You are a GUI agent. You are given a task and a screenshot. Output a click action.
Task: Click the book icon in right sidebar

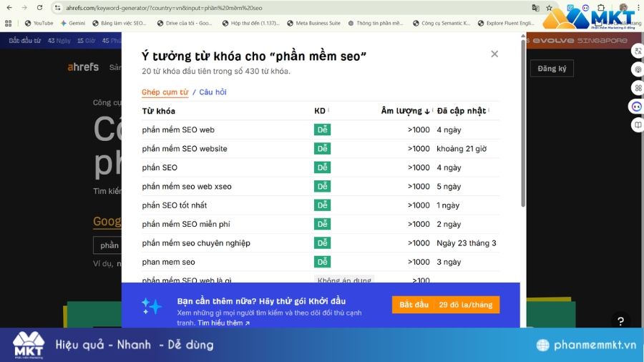(638, 124)
